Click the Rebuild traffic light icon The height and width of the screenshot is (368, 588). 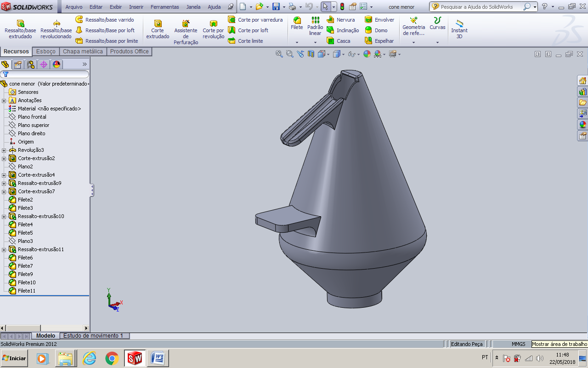coord(342,7)
